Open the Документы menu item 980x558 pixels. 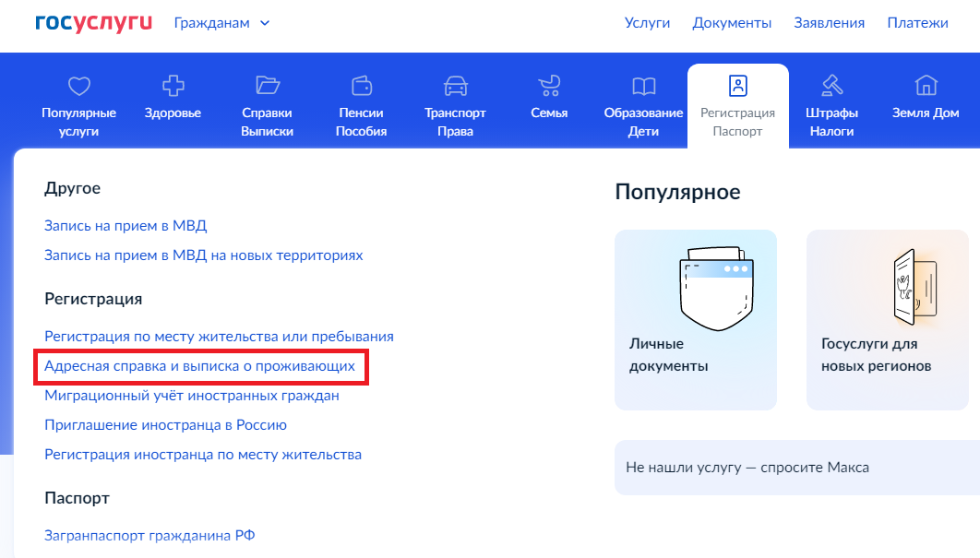tap(732, 22)
